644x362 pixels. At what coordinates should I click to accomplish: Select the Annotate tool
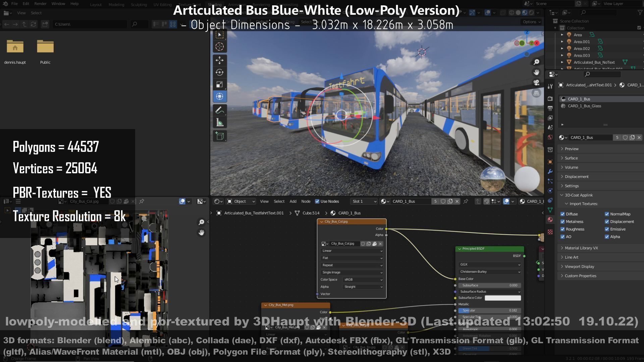coord(220,110)
